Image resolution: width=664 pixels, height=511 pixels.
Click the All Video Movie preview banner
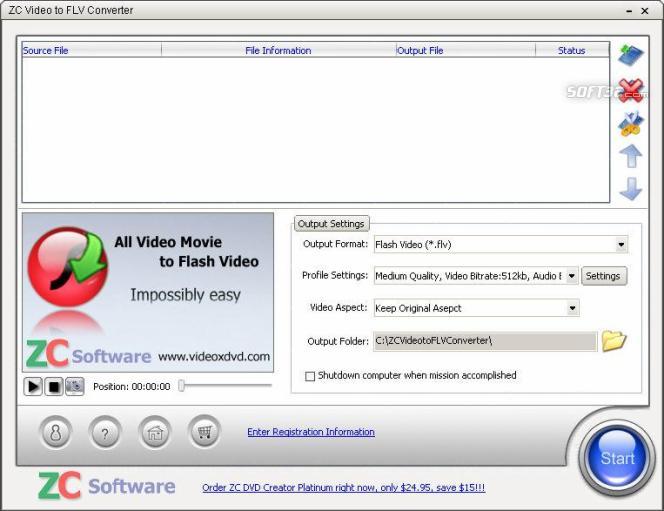(148, 293)
